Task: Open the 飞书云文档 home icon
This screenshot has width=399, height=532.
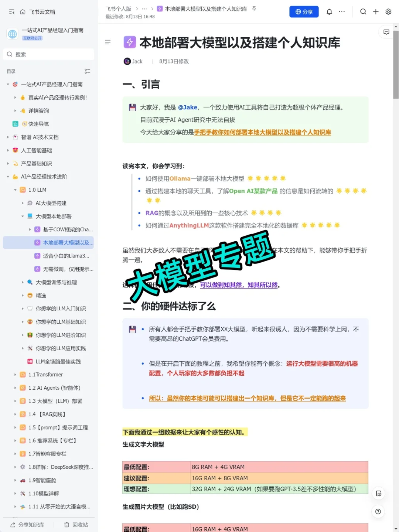Action: (x=23, y=12)
